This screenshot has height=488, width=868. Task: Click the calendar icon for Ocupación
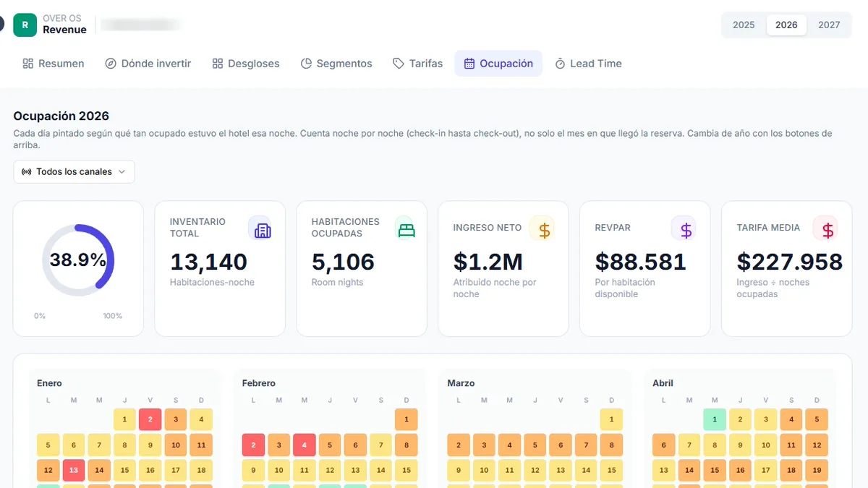pos(469,64)
